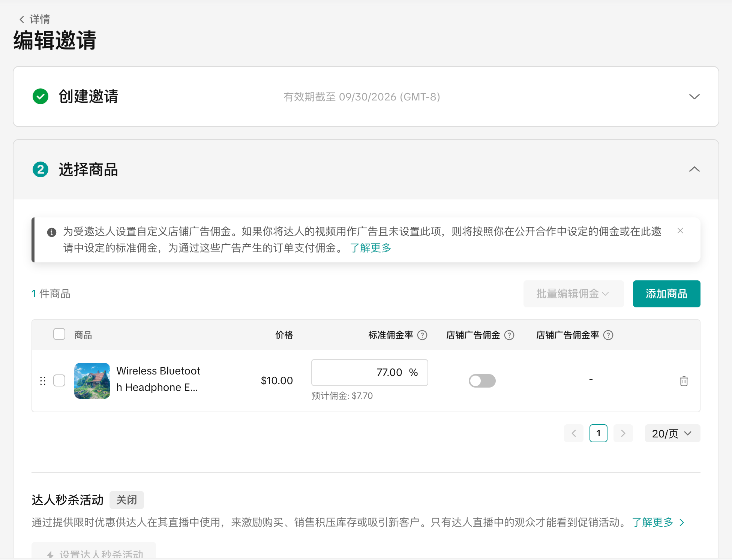The image size is (732, 560).
Task: Open the 批量编辑佣金 dropdown
Action: pos(573,294)
